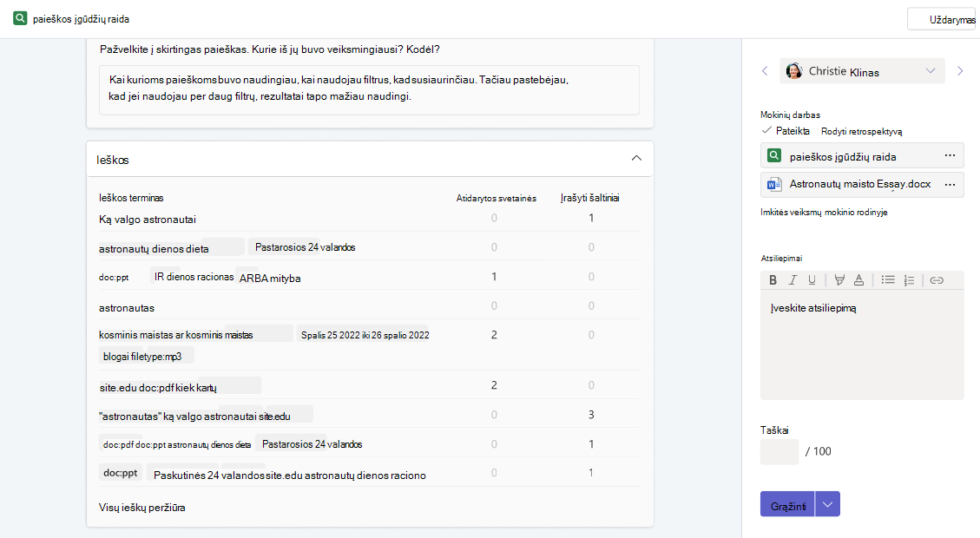Select the site.edu doc:pdf kiek kartų term

158,387
